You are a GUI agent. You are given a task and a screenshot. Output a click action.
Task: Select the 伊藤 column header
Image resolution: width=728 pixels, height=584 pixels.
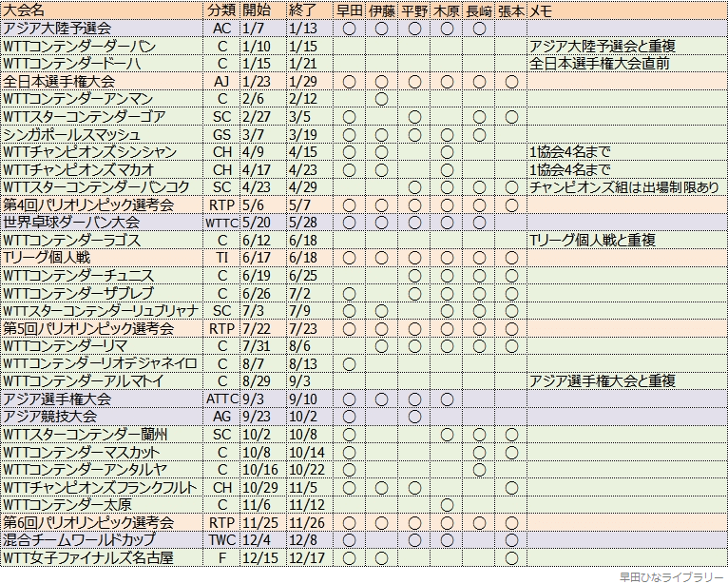[381, 10]
